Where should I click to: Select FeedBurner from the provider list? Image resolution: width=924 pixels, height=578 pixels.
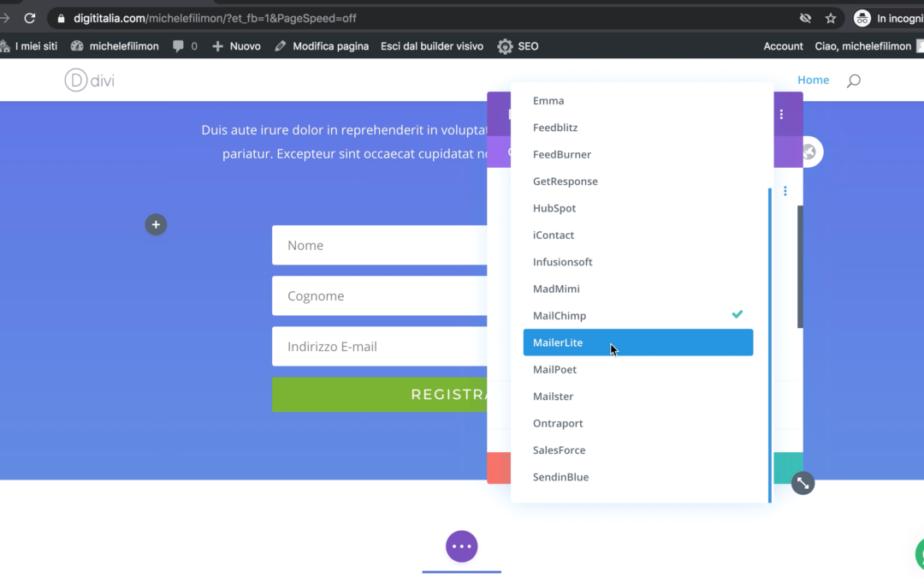point(638,154)
